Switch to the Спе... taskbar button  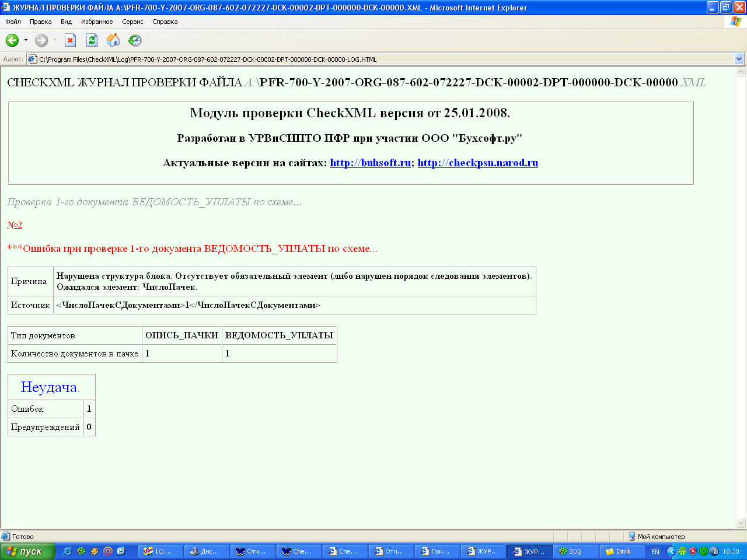pos(345,551)
